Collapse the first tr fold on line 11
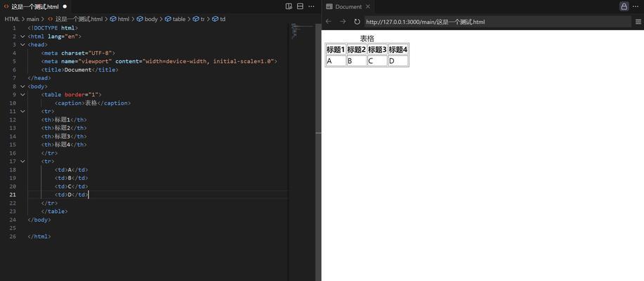The height and width of the screenshot is (281, 644). point(22,111)
